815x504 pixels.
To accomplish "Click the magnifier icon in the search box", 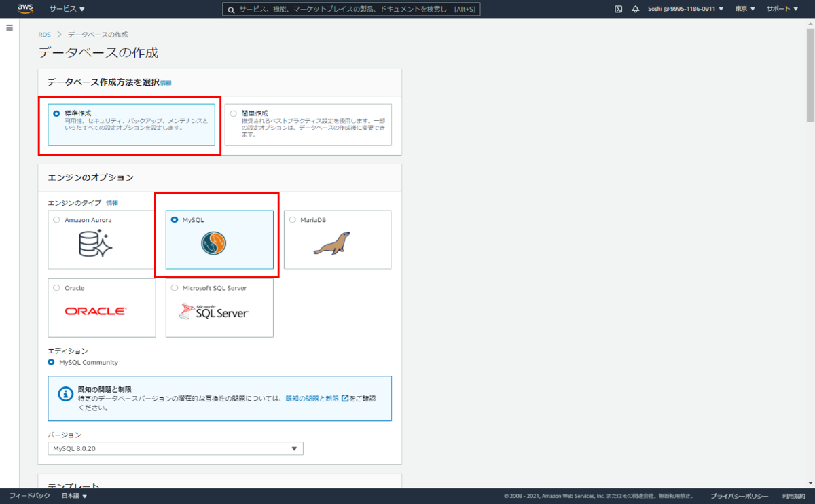I will 232,10.
